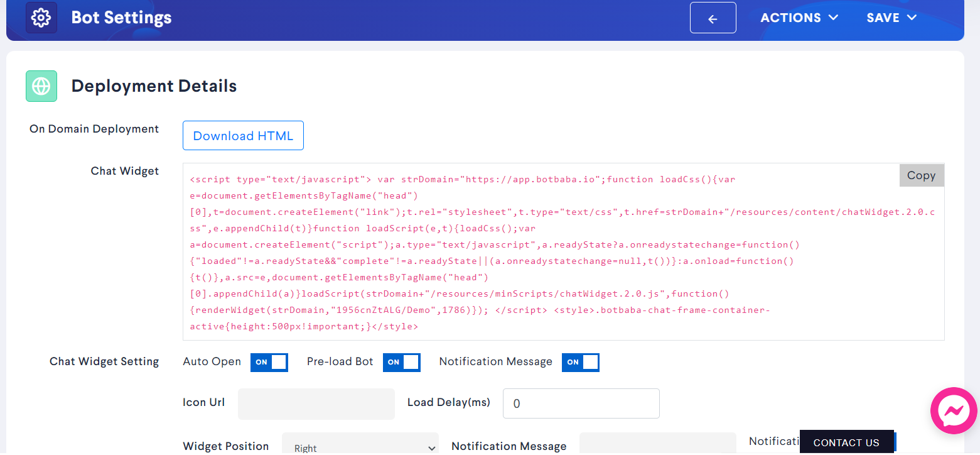Click the back arrow in the header
980x455 pixels.
point(713,18)
